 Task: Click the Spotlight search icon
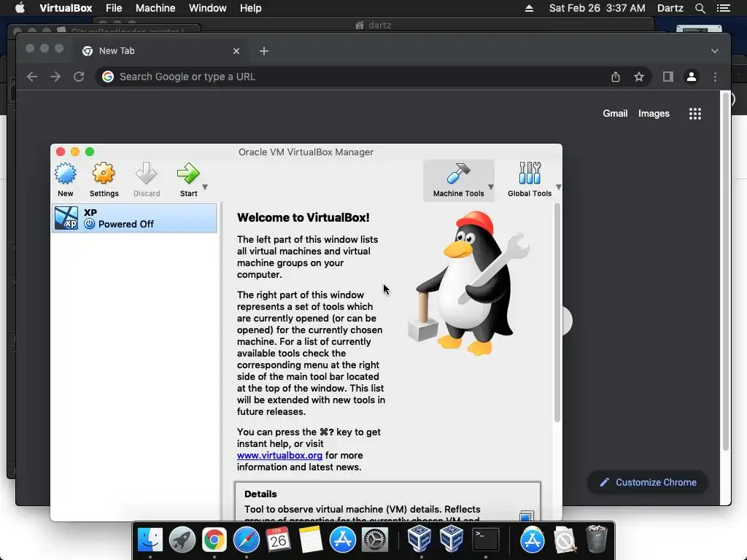[700, 8]
